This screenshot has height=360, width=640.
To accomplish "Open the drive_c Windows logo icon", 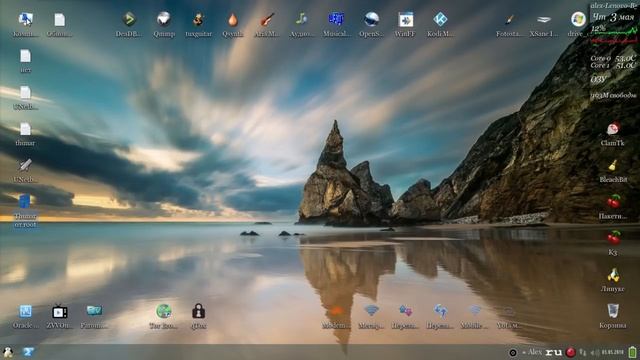I will click(578, 19).
